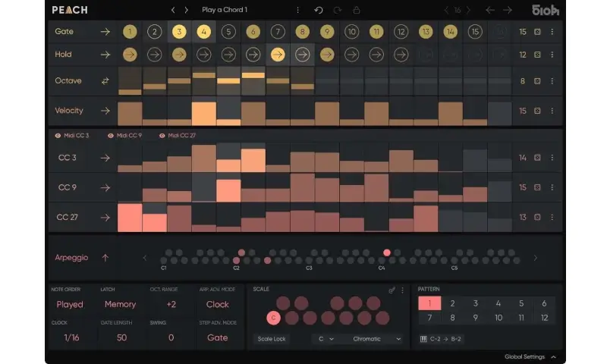
Task: Click the Octave lane direction arrows icon
Action: pyautogui.click(x=105, y=80)
